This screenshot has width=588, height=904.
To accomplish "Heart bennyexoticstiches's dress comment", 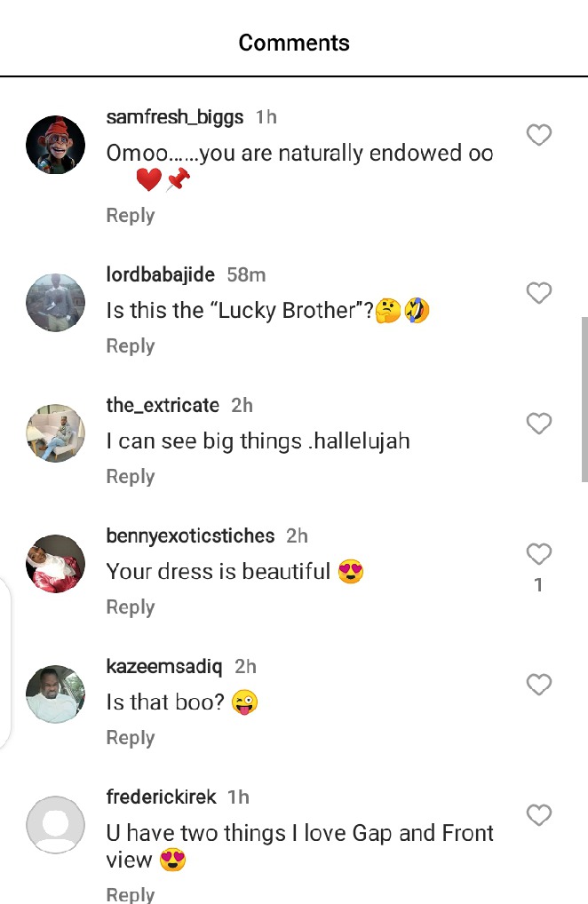I will coord(539,554).
